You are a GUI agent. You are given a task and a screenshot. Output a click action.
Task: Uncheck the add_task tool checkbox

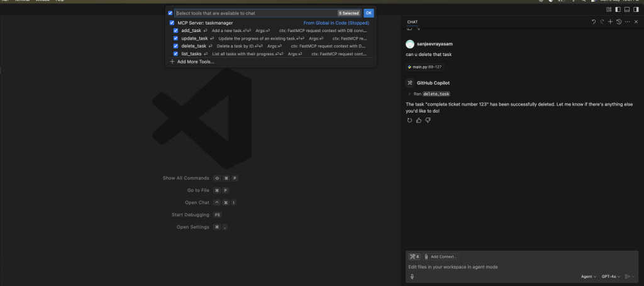176,31
